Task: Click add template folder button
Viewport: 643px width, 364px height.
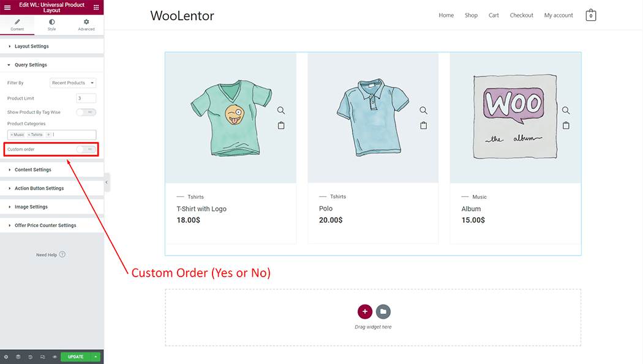Action: pos(383,311)
